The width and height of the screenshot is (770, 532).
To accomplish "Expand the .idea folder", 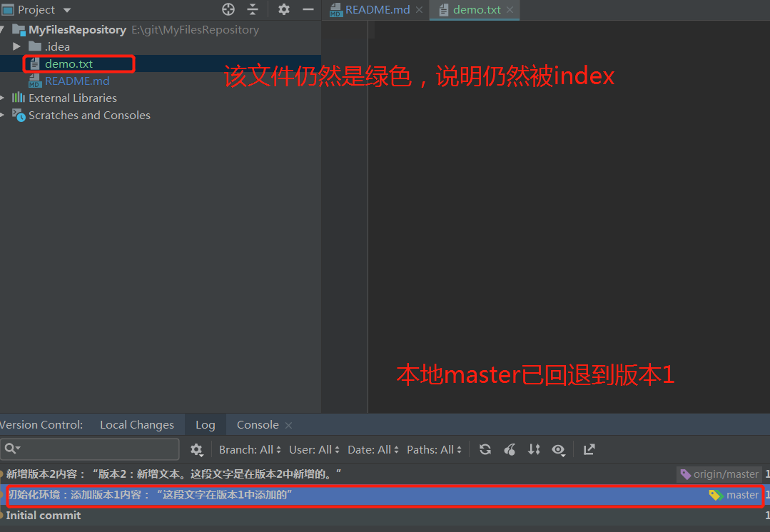I will 17,46.
